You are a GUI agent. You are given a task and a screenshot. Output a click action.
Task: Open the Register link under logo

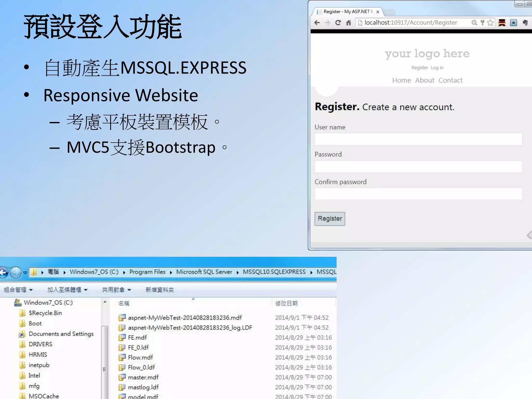tap(420, 68)
